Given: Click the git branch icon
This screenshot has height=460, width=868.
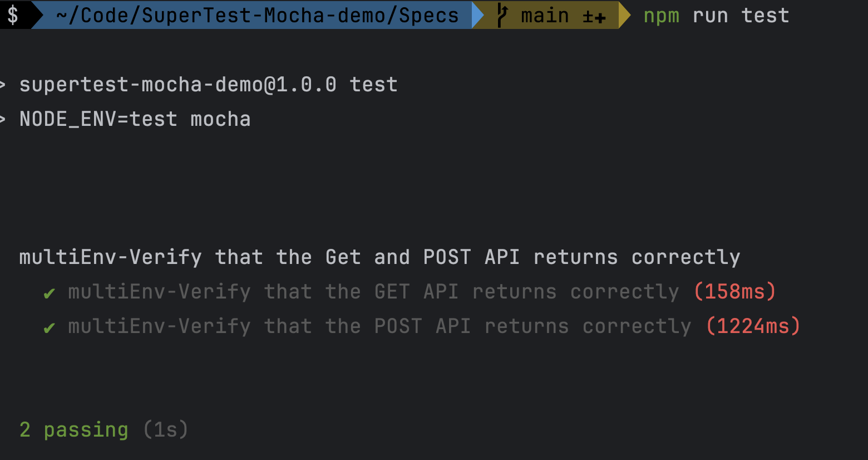Looking at the screenshot, I should pos(502,15).
